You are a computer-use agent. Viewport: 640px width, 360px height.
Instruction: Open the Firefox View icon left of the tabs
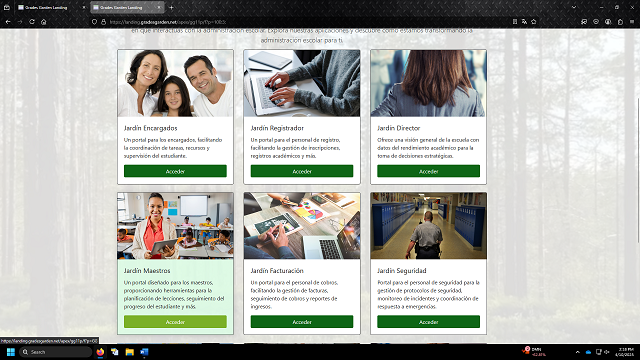(x=7, y=7)
